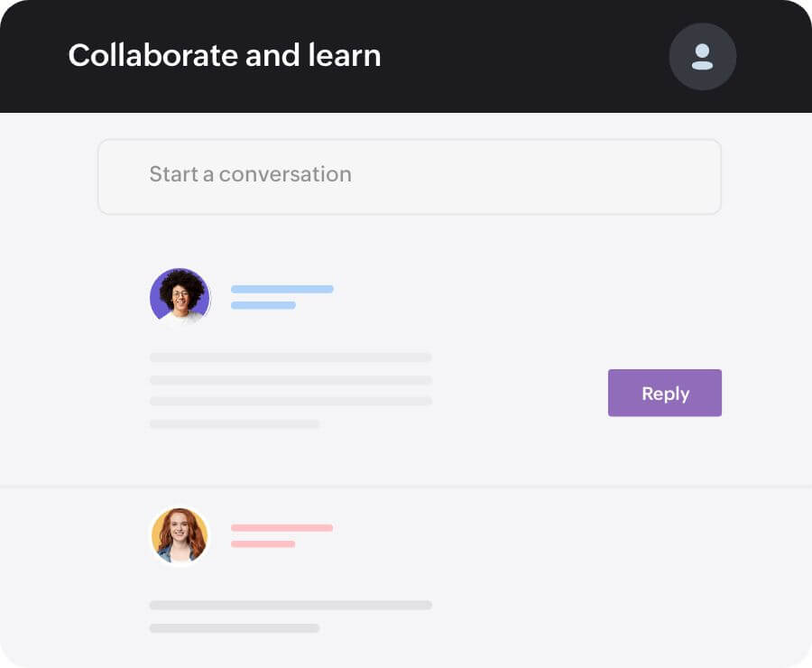
Task: Click the short last line of first post
Action: click(x=235, y=423)
